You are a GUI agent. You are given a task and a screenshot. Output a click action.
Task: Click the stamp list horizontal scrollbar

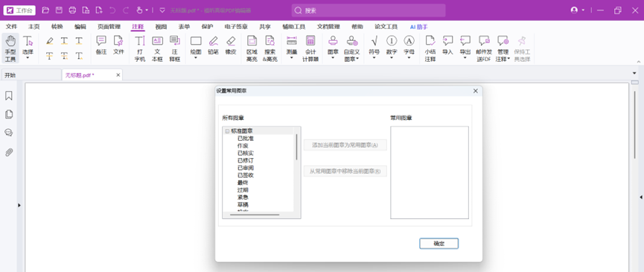coord(255,215)
